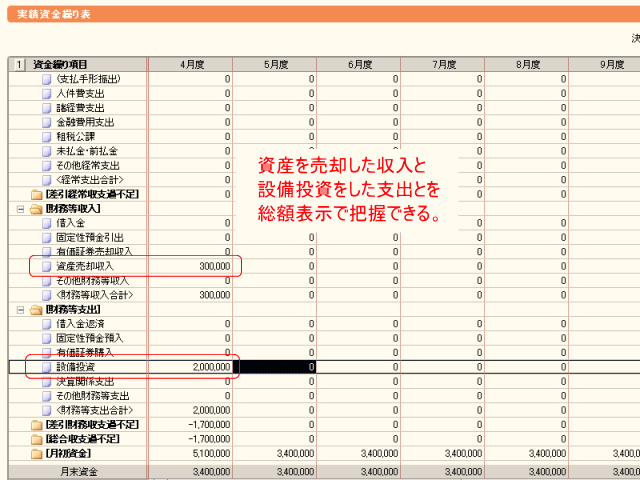Click the document icon beside 租税公課
This screenshot has width=640, height=480.
click(47, 137)
